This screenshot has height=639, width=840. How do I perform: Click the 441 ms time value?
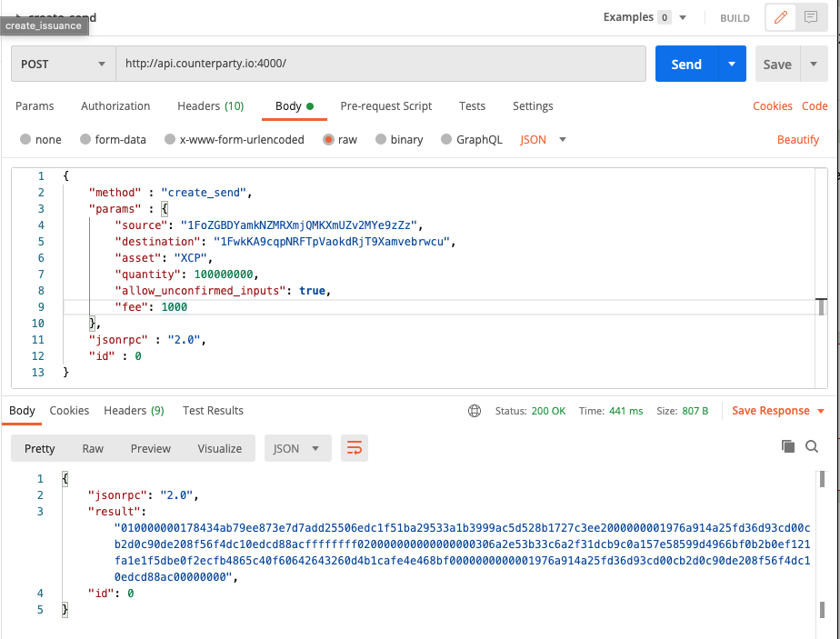pos(625,411)
